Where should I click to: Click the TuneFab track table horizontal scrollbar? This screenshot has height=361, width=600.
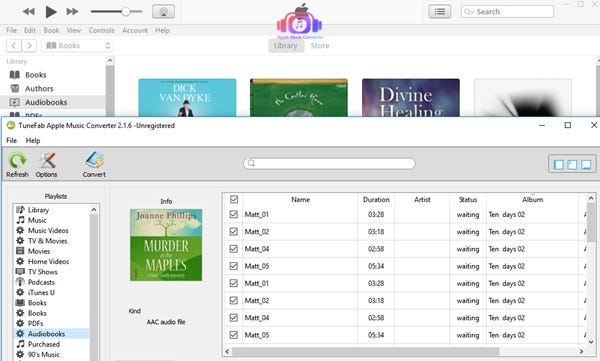(x=365, y=351)
